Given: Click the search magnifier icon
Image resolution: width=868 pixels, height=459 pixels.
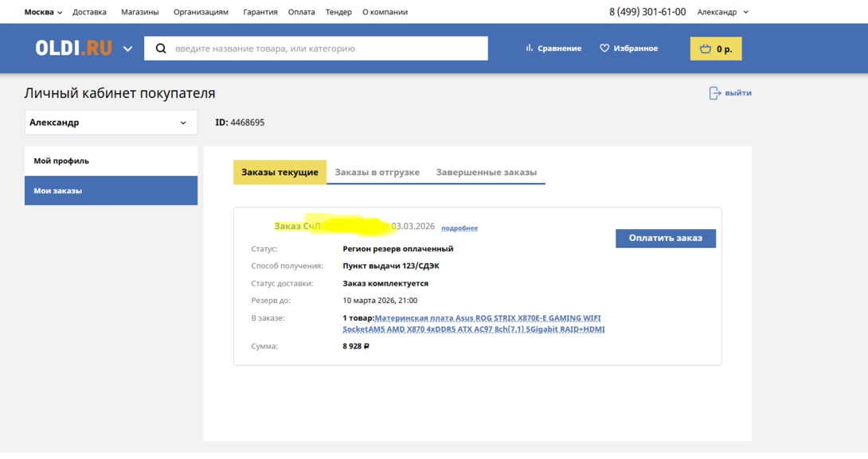Looking at the screenshot, I should coord(161,49).
